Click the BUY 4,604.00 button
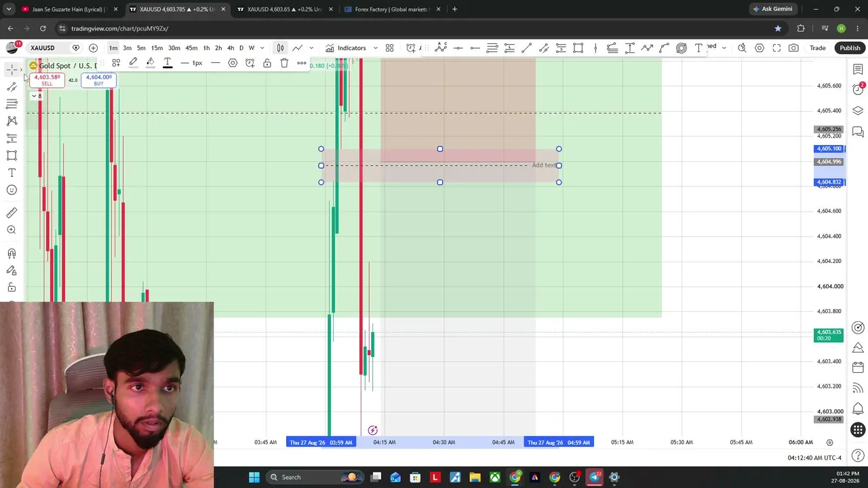Viewport: 868px width, 488px height. pyautogui.click(x=98, y=80)
